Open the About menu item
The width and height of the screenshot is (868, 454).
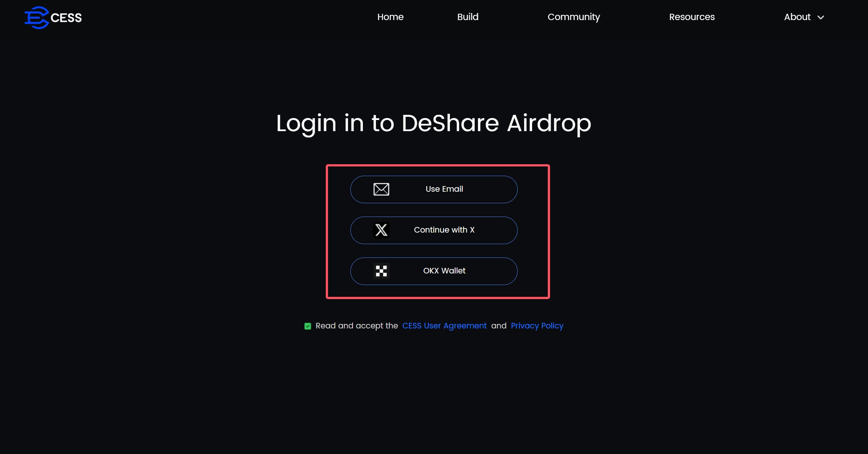[x=797, y=17]
